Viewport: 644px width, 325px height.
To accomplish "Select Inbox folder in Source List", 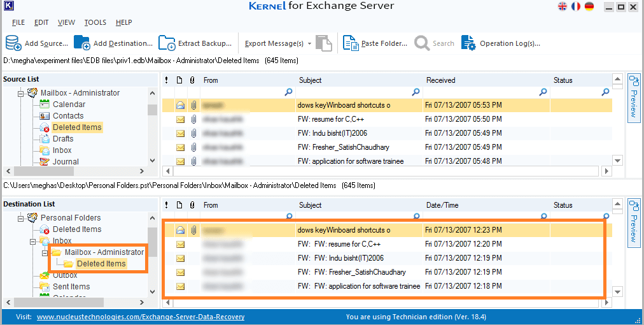I will 62,150.
